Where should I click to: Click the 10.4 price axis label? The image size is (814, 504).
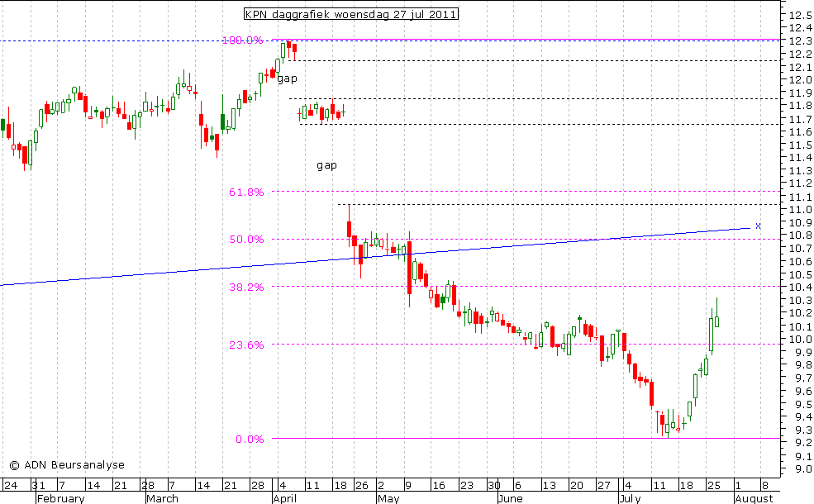[801, 288]
